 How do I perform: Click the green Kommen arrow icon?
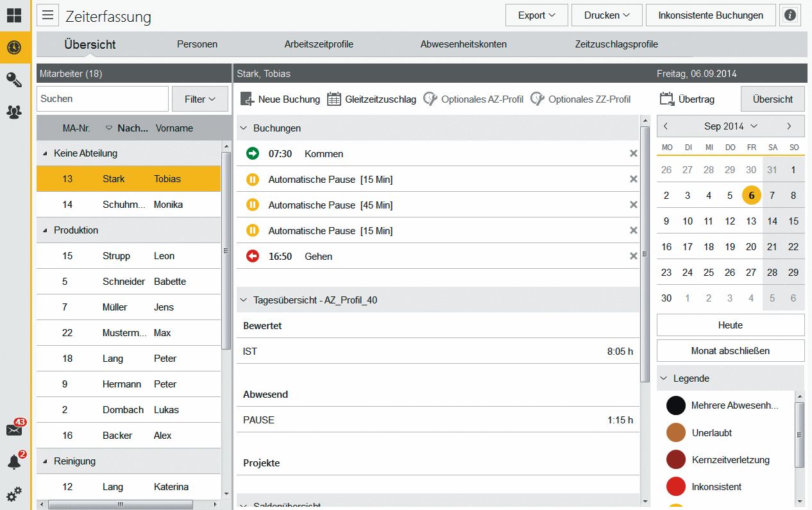coord(253,153)
